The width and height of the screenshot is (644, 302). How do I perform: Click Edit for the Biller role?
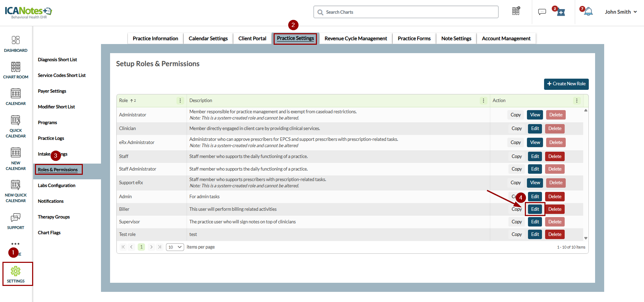coord(535,209)
